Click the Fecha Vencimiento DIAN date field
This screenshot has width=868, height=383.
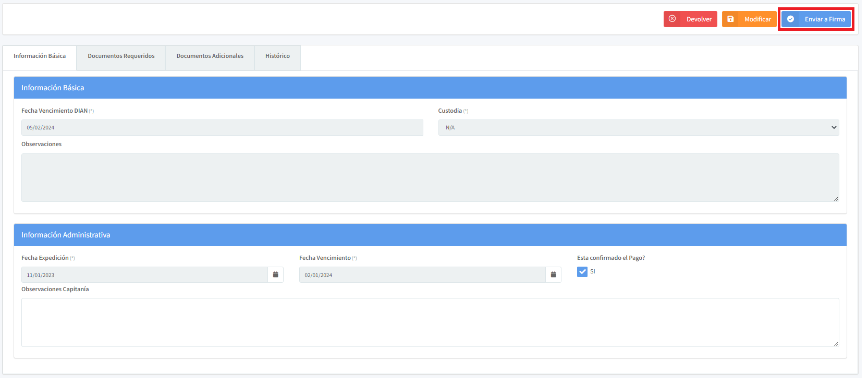coord(222,128)
